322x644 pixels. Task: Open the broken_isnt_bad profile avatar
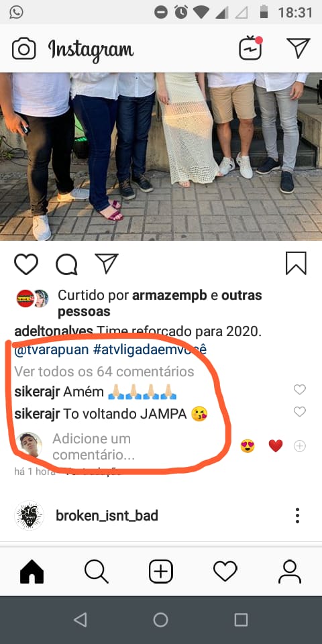tap(29, 515)
